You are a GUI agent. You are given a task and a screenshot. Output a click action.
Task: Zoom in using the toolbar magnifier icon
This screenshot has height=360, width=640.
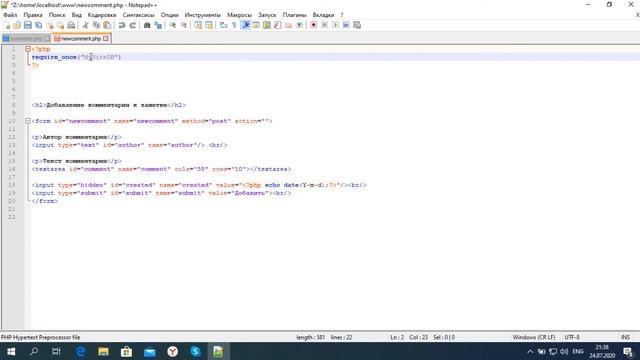[x=173, y=25]
